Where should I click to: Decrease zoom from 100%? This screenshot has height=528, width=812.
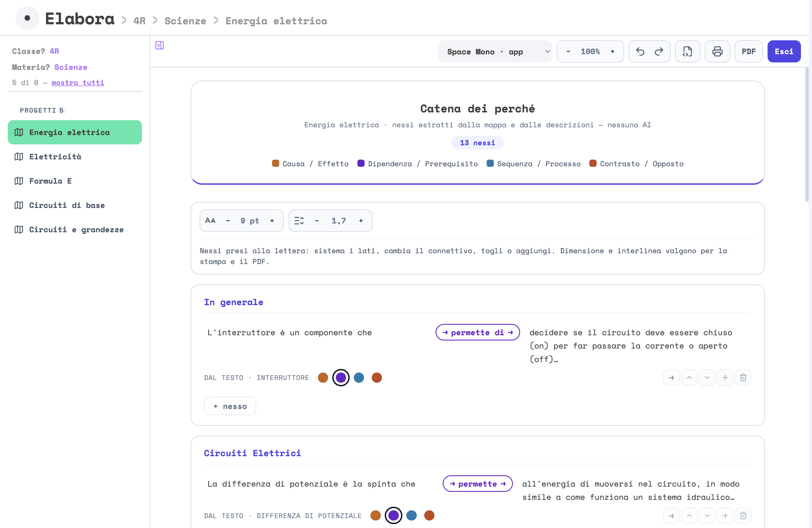coord(568,52)
